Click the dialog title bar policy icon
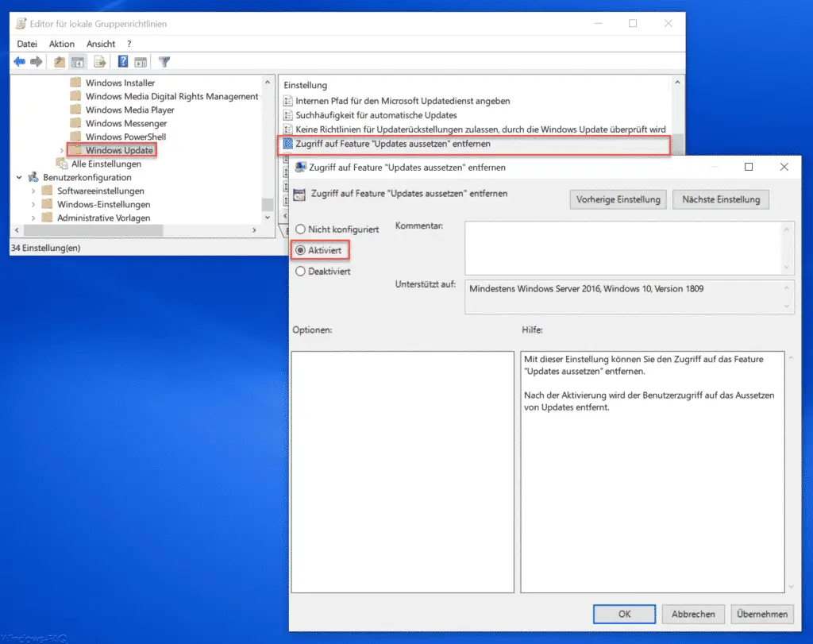This screenshot has width=813, height=644. pos(300,167)
